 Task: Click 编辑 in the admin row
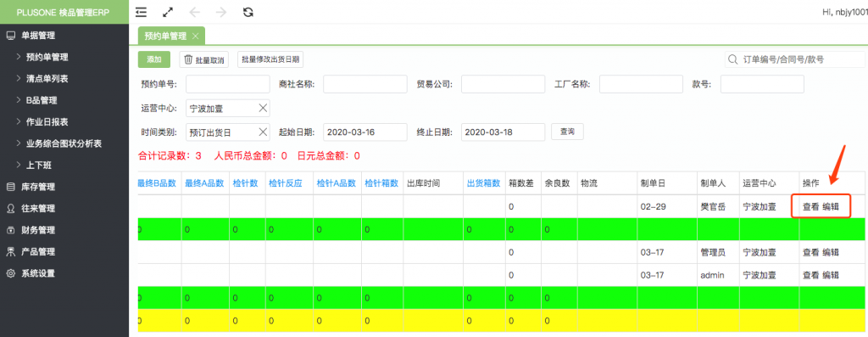pos(831,275)
